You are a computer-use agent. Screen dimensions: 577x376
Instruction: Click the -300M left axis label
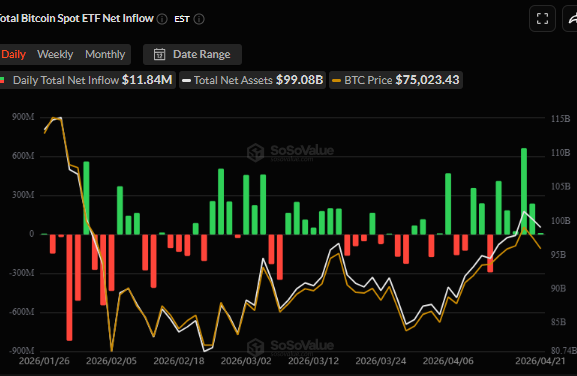coord(22,273)
